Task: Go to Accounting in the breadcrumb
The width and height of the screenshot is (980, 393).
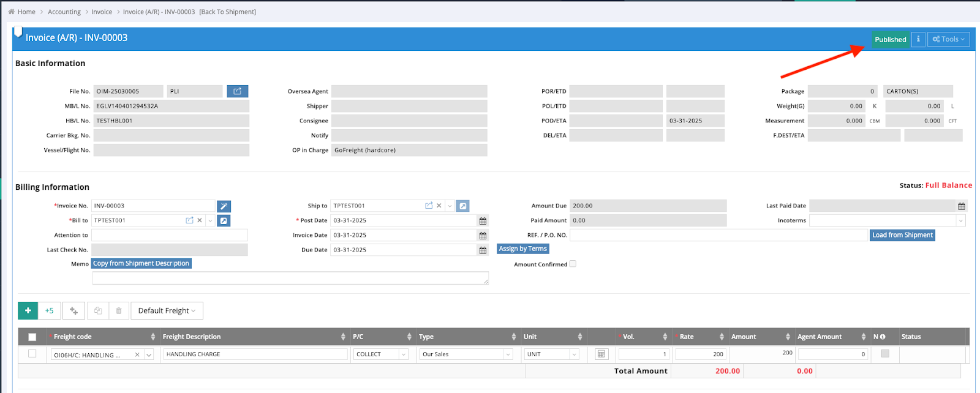Action: [64, 12]
